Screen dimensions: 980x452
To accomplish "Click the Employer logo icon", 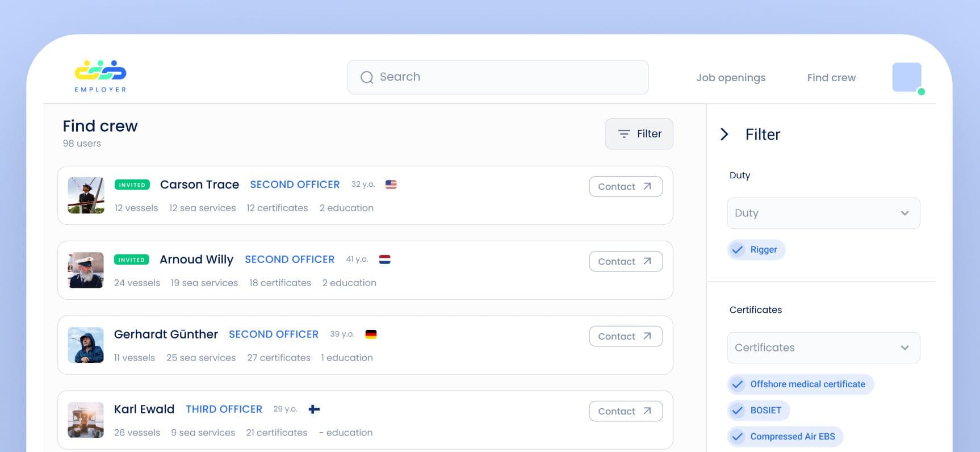I will [x=100, y=71].
